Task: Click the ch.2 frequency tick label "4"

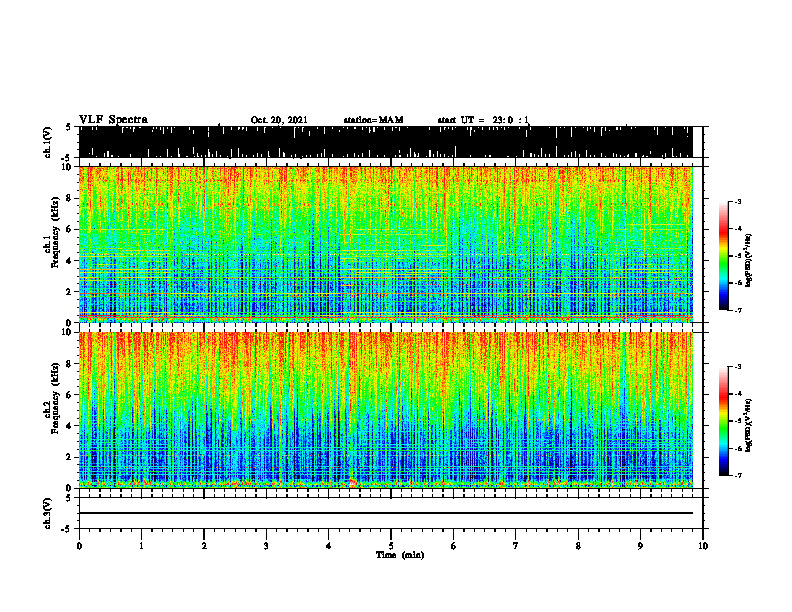Action: pos(69,426)
